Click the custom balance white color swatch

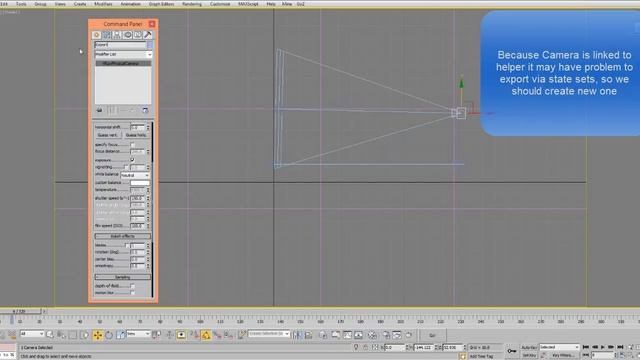140,182
